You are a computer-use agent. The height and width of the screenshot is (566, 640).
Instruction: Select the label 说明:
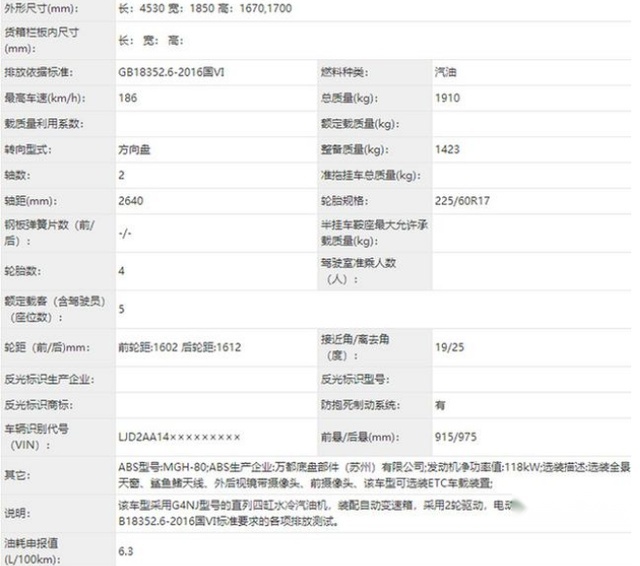coord(17,513)
